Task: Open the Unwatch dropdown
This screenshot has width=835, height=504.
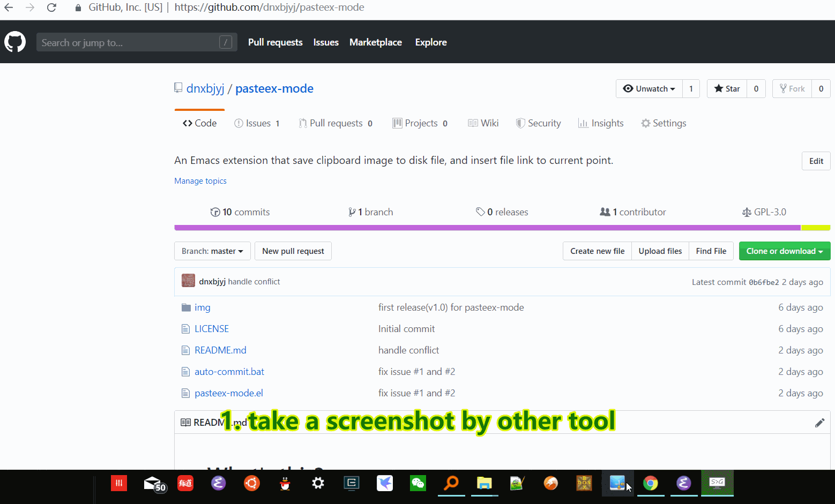Action: [x=649, y=89]
